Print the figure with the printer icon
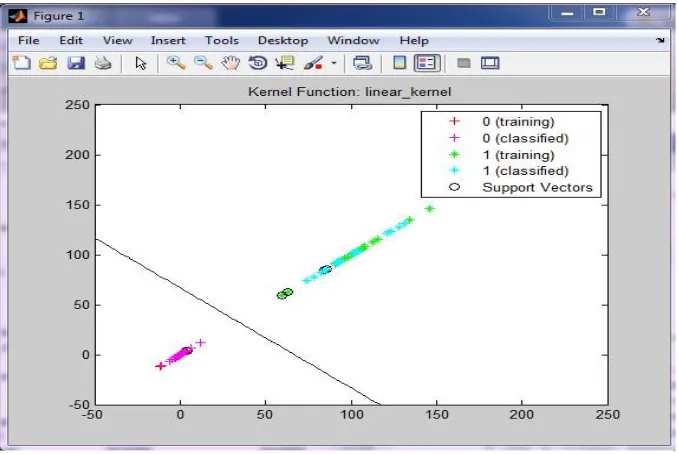This screenshot has width=678, height=454. pyautogui.click(x=103, y=63)
